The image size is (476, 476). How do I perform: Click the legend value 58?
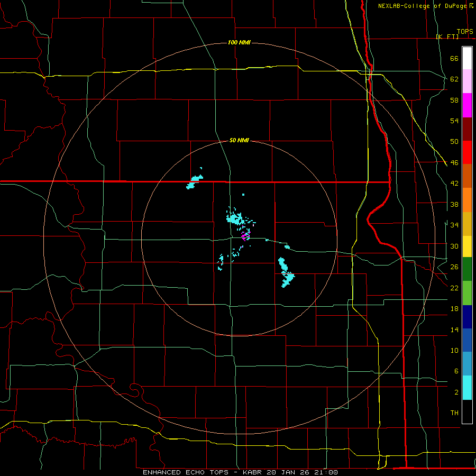[454, 100]
